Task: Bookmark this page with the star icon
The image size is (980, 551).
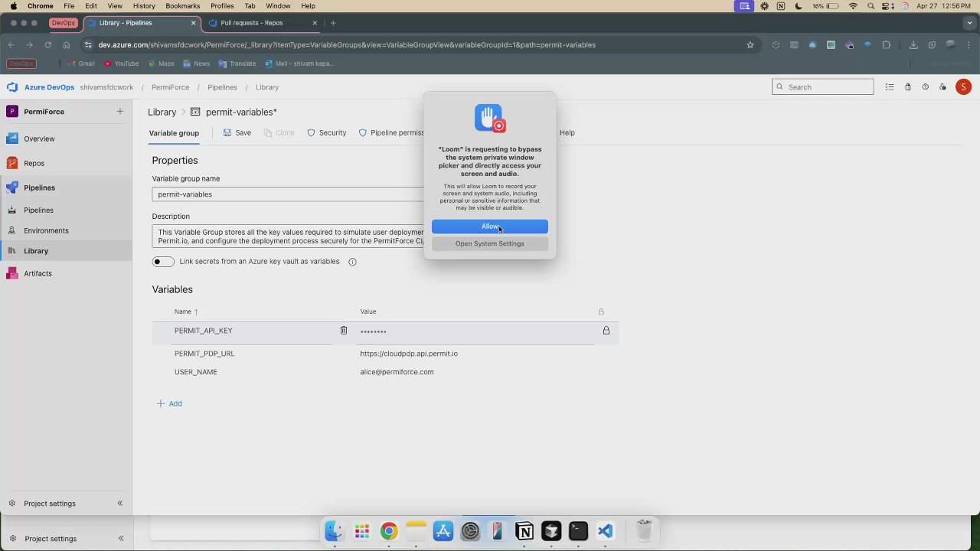Action: (750, 45)
